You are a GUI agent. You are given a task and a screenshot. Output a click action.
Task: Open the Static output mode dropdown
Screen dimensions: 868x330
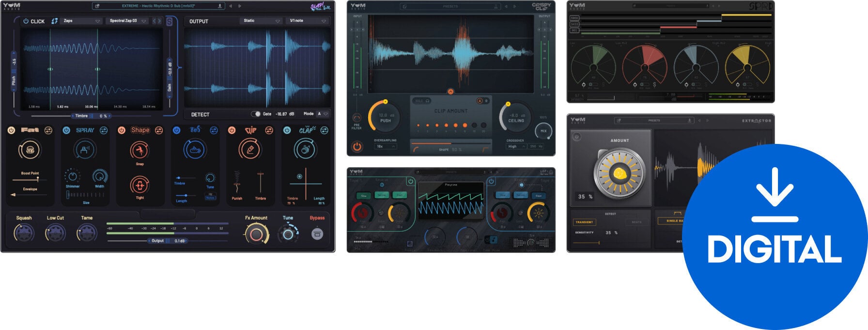261,21
